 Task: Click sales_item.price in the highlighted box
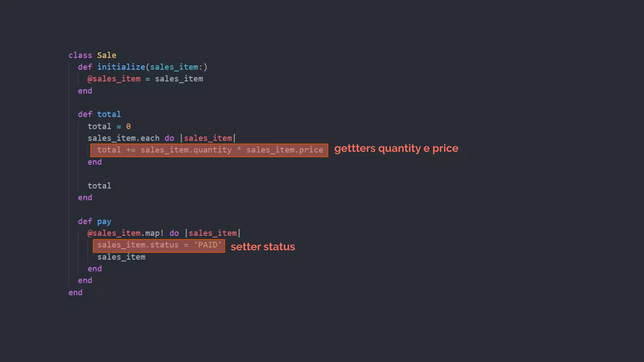[x=285, y=150]
